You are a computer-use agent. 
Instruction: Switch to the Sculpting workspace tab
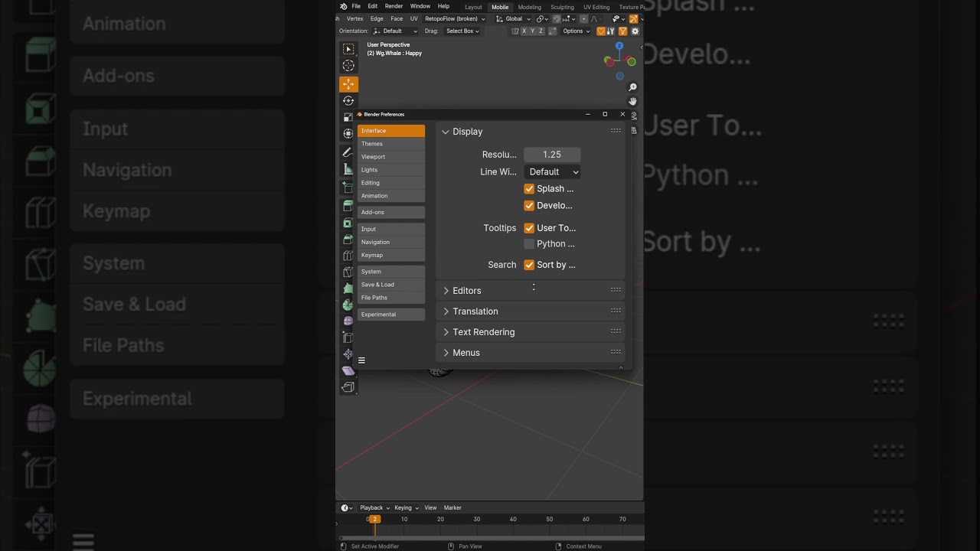click(x=562, y=7)
